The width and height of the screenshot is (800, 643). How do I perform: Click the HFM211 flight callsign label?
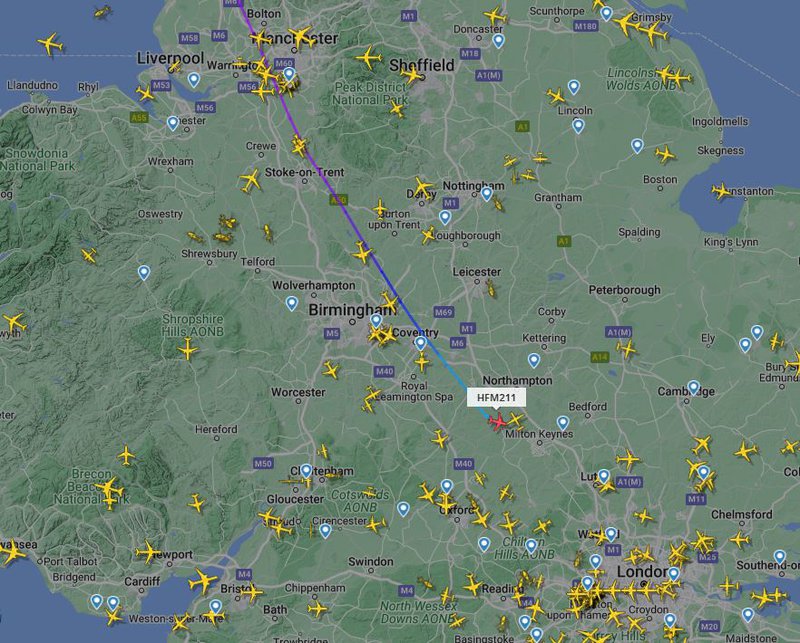[x=496, y=398]
